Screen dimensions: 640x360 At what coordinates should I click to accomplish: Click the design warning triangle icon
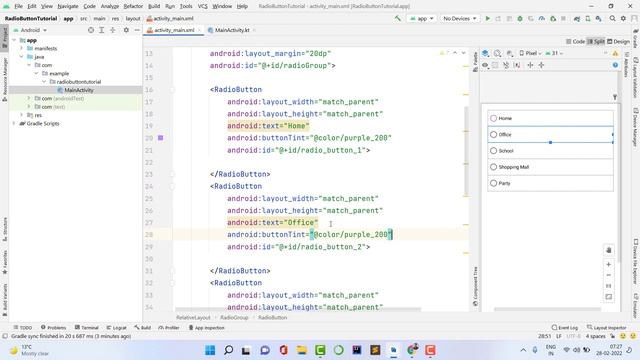click(x=615, y=53)
